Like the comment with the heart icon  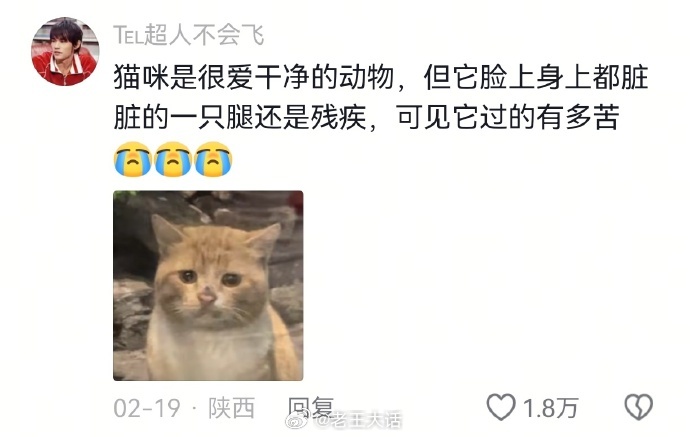pyautogui.click(x=500, y=407)
